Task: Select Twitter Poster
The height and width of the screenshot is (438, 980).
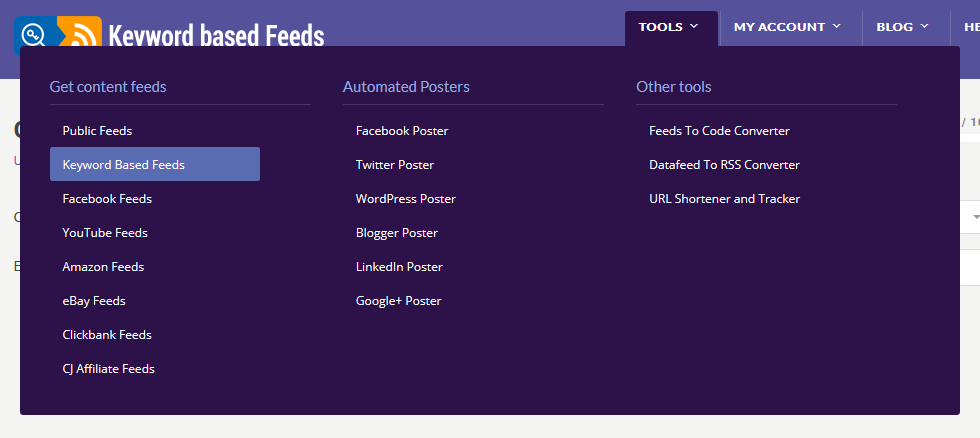Action: pos(395,164)
